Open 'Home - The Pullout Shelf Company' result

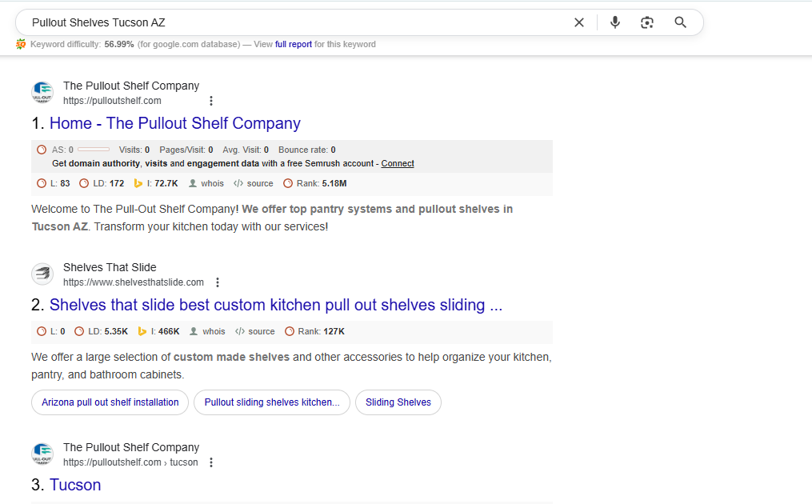174,123
